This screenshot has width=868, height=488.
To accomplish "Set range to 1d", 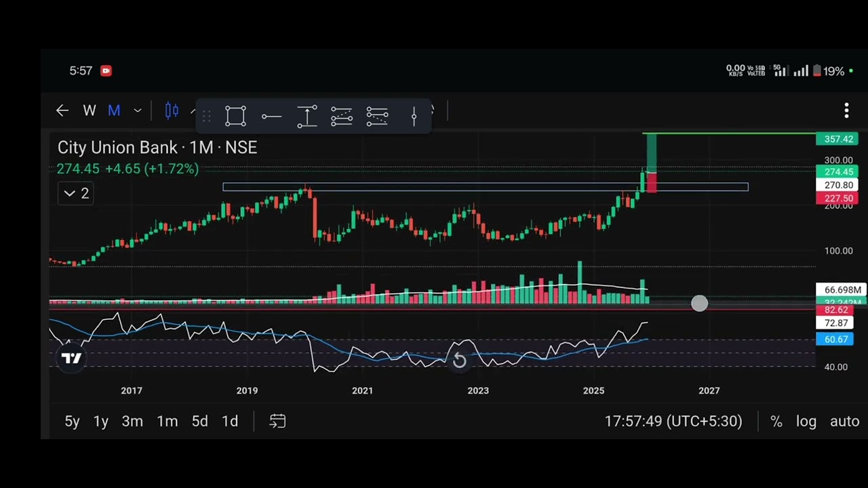I will tap(230, 422).
